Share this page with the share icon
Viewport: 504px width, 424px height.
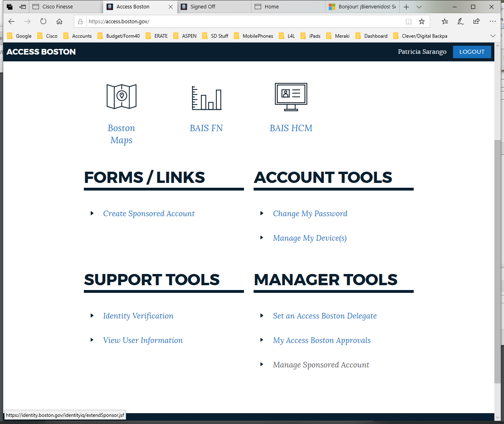pyautogui.click(x=476, y=21)
